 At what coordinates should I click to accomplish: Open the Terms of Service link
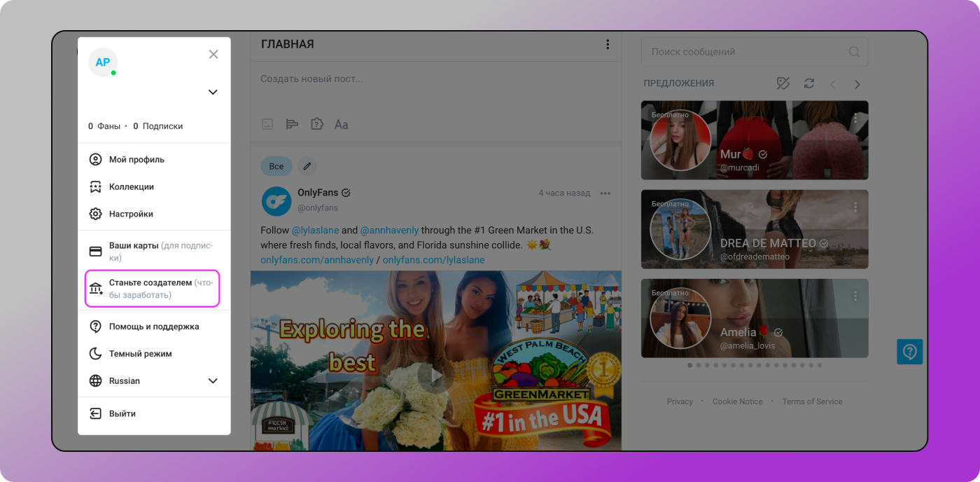pos(812,401)
